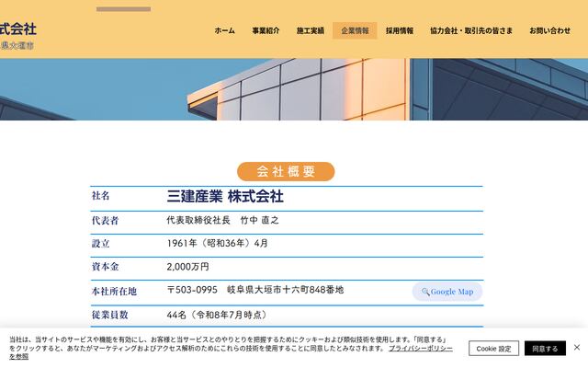Viewport: 588px width, 368px height.
Task: Click the 設立 row label
Action: pyautogui.click(x=100, y=244)
